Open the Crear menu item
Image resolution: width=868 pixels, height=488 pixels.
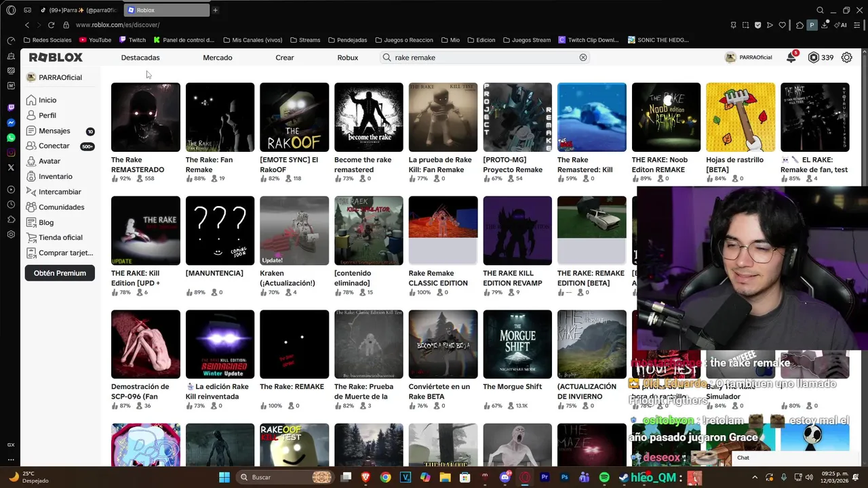pyautogui.click(x=285, y=58)
